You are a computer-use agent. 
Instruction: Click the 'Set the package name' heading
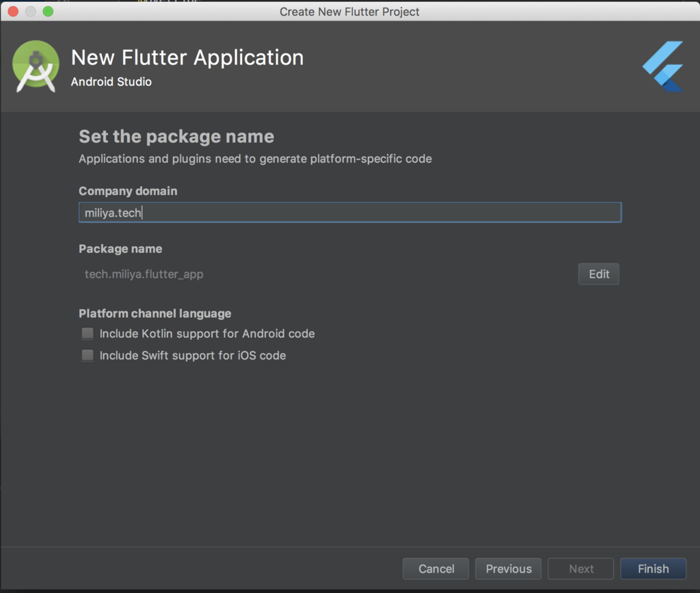(176, 137)
